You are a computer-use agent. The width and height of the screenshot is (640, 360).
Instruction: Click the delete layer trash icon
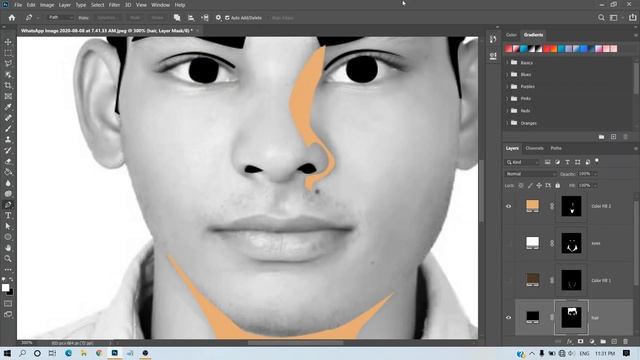625,341
